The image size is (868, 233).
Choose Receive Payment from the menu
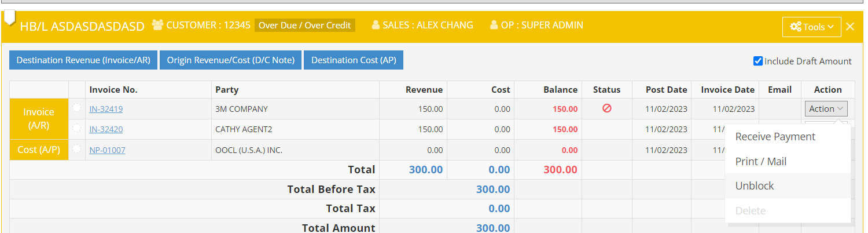775,137
